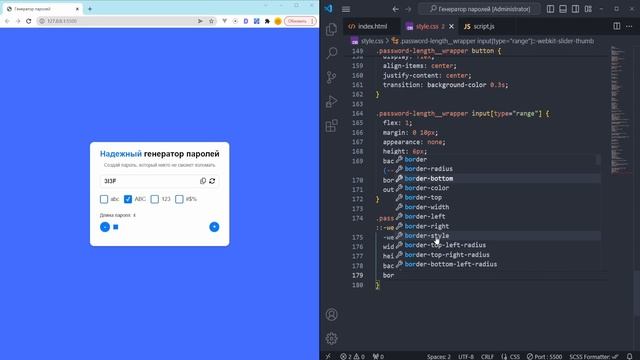Open notifications bell in status bar
Viewport: 640px width, 360px height.
coord(630,356)
